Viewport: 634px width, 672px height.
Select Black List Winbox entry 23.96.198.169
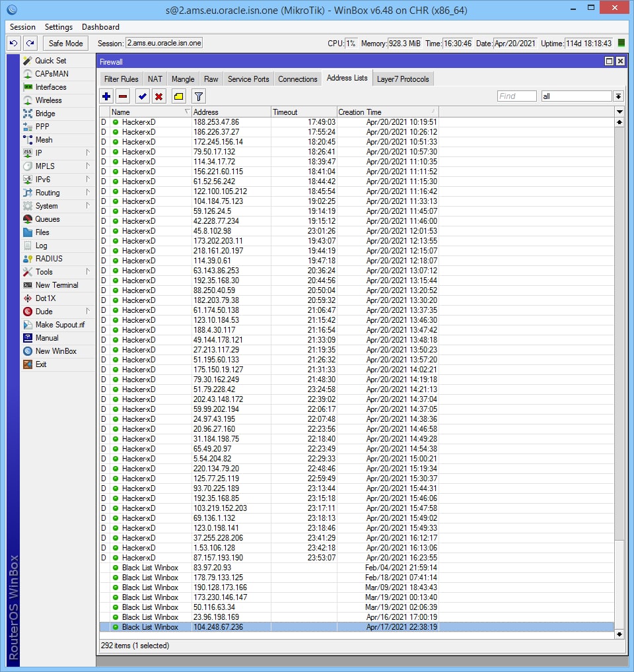(357, 617)
